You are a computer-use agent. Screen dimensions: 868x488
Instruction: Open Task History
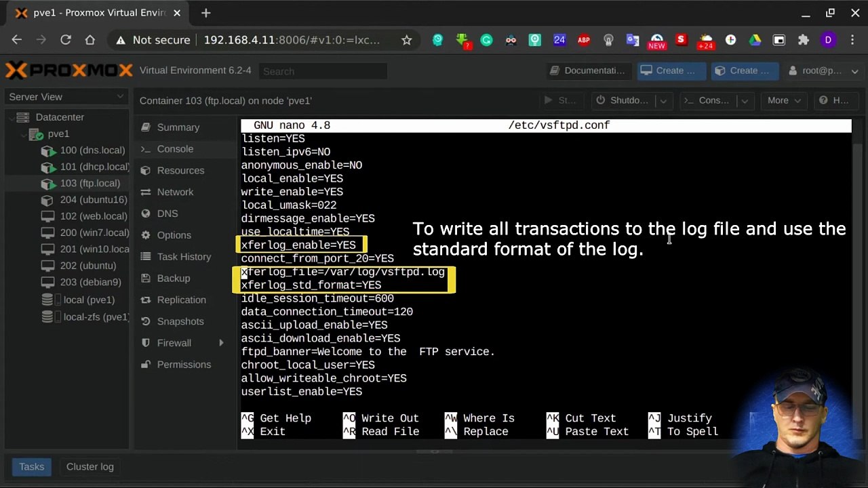click(184, 256)
